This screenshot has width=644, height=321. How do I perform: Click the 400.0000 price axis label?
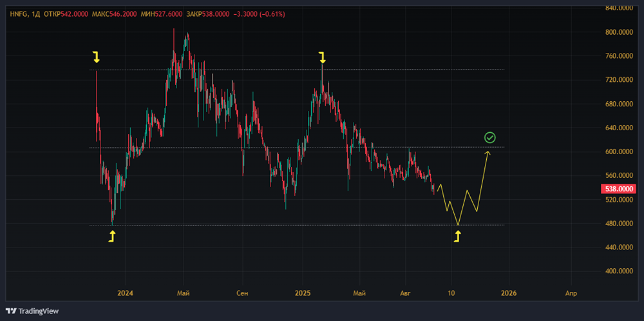coord(620,271)
